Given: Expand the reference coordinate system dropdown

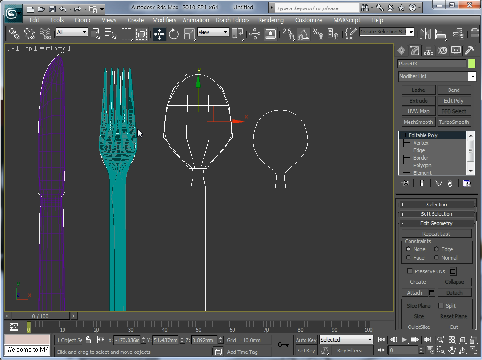Looking at the screenshot, I should point(226,32).
